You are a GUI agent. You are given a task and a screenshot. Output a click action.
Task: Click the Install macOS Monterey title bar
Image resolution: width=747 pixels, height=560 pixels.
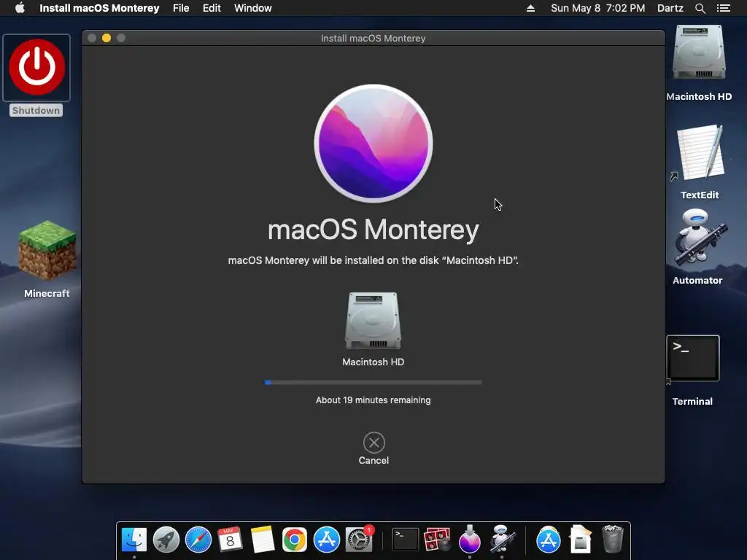[373, 38]
